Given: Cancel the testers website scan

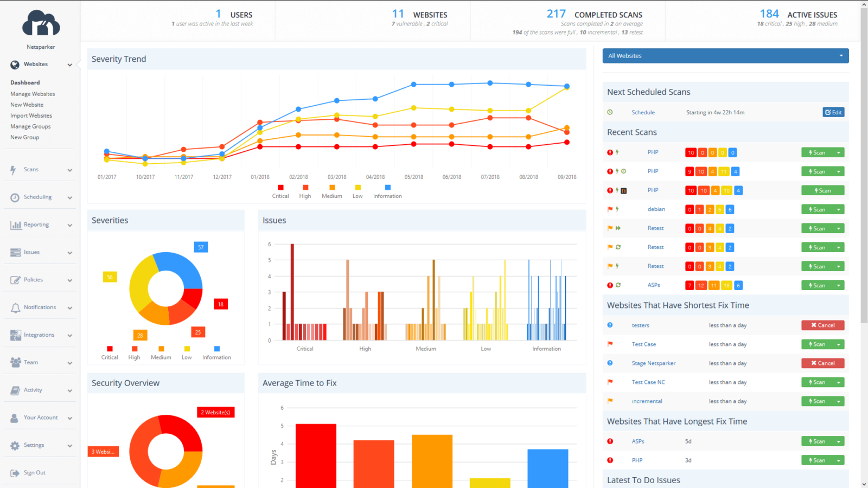Looking at the screenshot, I should coord(822,325).
